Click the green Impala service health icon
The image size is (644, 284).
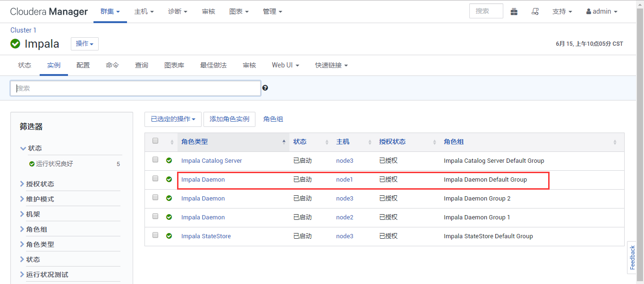tap(16, 43)
